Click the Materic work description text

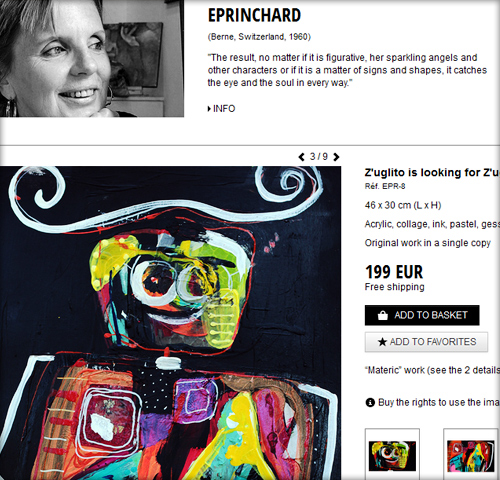click(433, 370)
